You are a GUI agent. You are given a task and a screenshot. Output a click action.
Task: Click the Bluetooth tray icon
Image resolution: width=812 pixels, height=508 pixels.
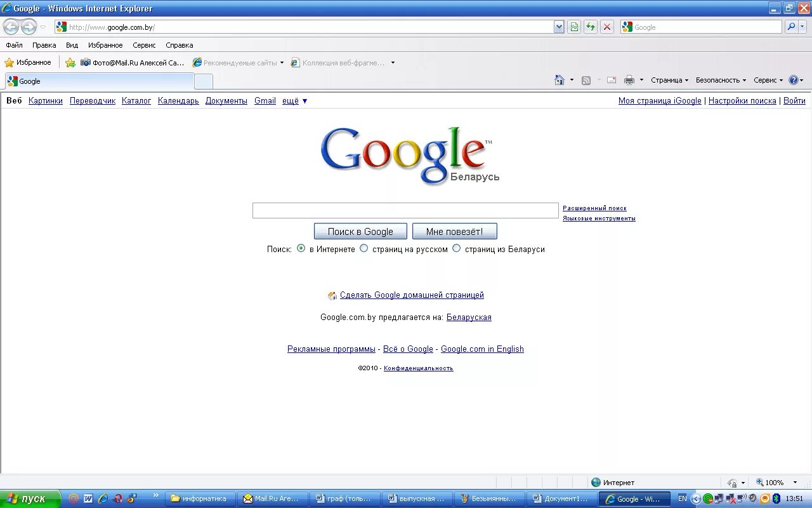(x=776, y=498)
